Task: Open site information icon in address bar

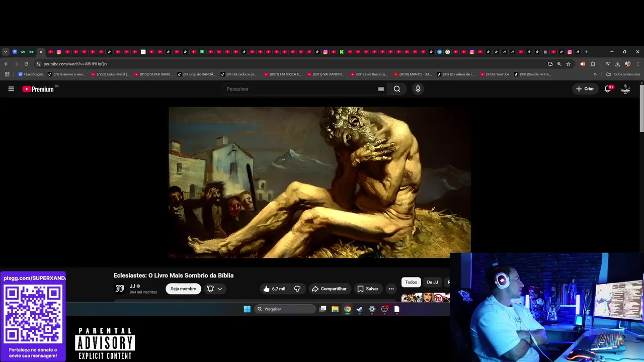Action: (38, 64)
